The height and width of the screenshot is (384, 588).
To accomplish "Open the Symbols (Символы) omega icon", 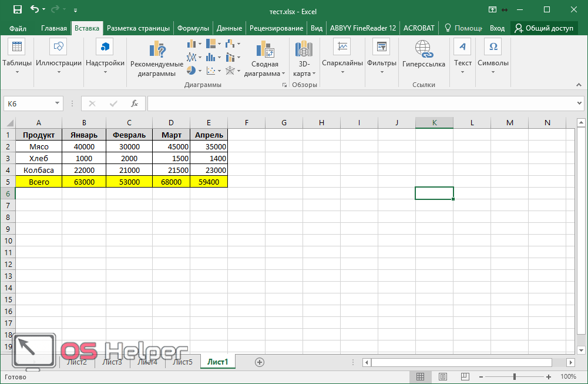I will pos(493,47).
